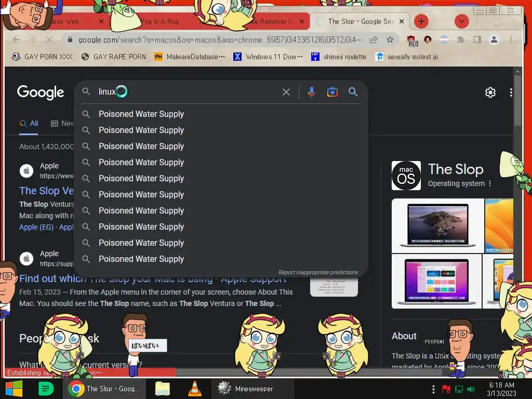Viewport: 532px width, 399px height.
Task: Open a new tab with the plus button
Action: [x=421, y=21]
